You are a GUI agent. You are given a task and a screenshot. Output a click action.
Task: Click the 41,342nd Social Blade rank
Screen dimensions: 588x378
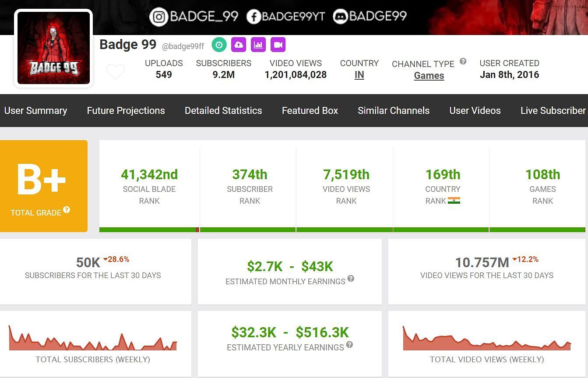point(149,175)
